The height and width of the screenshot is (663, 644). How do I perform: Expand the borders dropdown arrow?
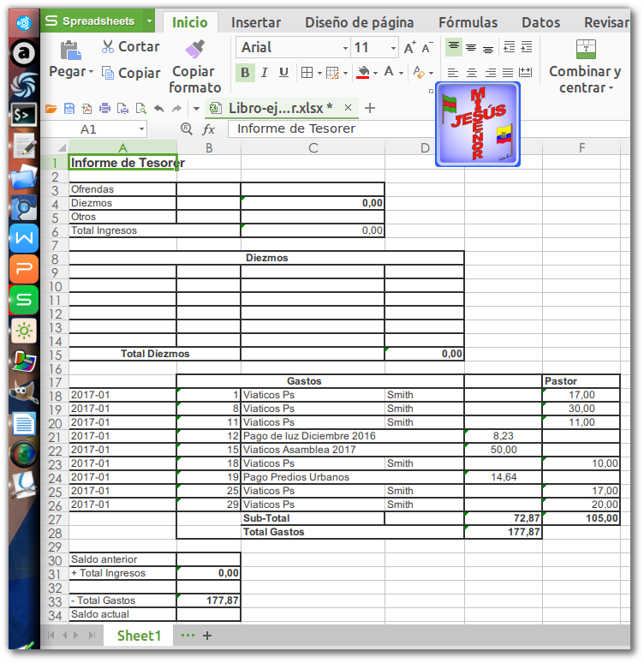(x=319, y=74)
